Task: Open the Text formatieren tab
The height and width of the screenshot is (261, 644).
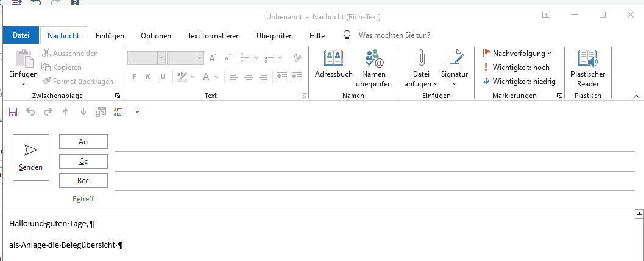Action: coord(214,36)
